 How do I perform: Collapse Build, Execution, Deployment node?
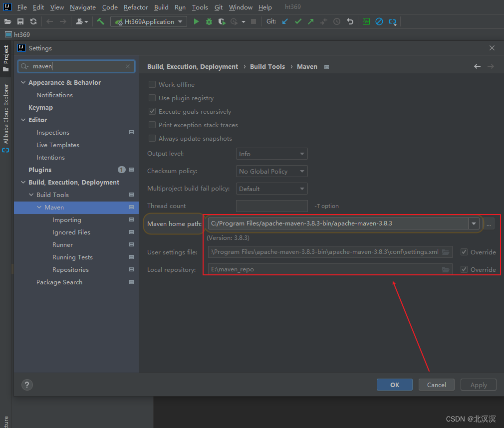pyautogui.click(x=23, y=182)
